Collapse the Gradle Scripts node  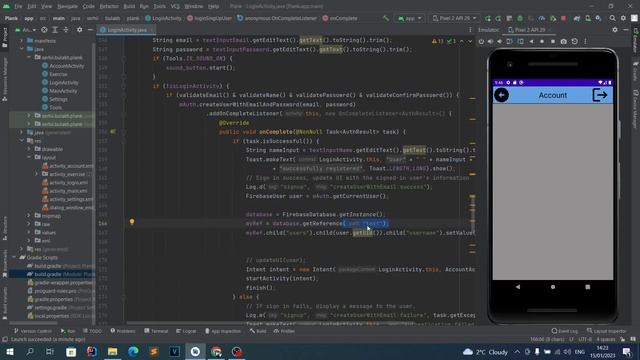point(14,257)
